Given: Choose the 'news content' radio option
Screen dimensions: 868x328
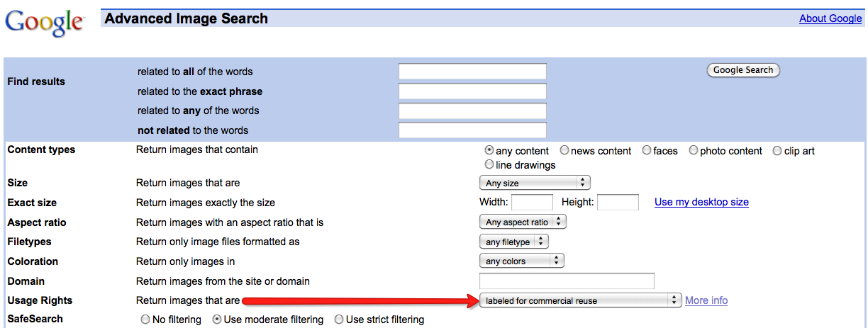Looking at the screenshot, I should click(564, 150).
